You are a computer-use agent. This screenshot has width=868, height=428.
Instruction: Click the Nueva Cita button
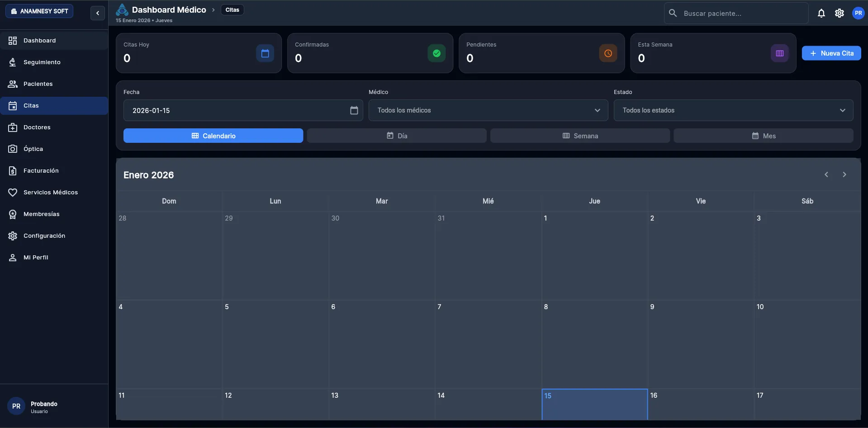click(x=831, y=53)
